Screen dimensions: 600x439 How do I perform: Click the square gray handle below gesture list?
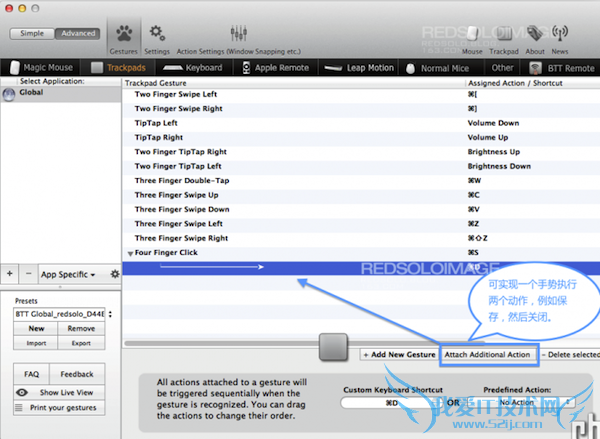pyautogui.click(x=333, y=347)
